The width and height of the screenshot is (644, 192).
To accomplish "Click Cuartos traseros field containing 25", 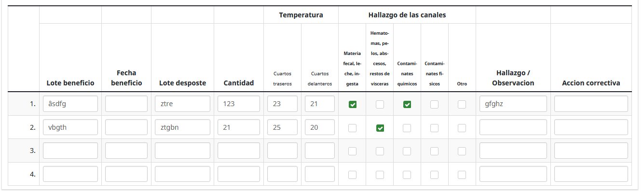I will [282, 127].
